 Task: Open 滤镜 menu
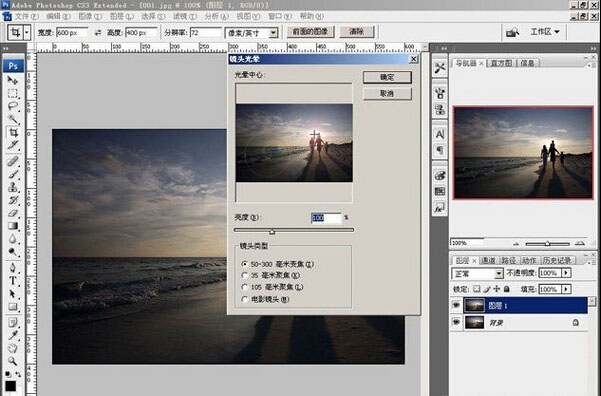(185, 16)
